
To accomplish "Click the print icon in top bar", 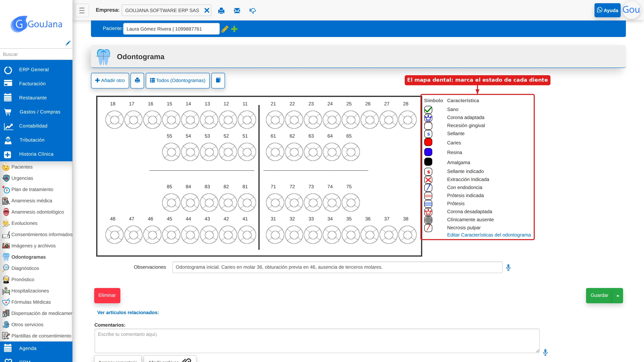I will click(221, 10).
